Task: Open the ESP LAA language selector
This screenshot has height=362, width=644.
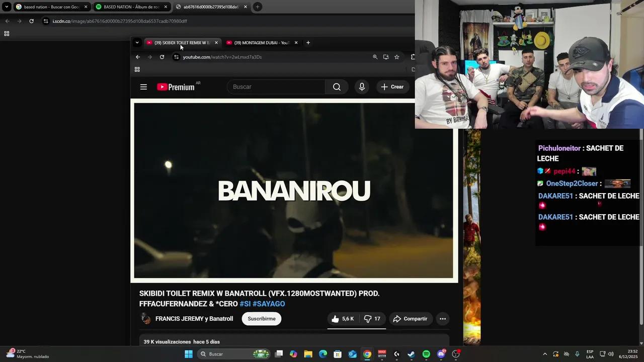Action: (590, 354)
